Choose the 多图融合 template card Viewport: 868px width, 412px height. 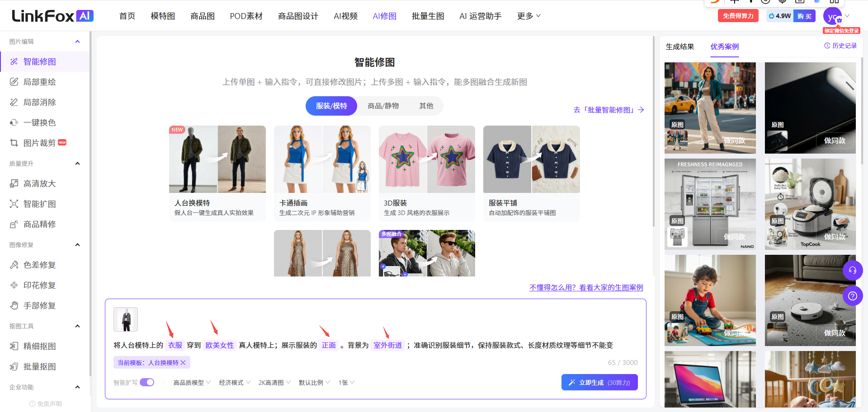tap(427, 253)
